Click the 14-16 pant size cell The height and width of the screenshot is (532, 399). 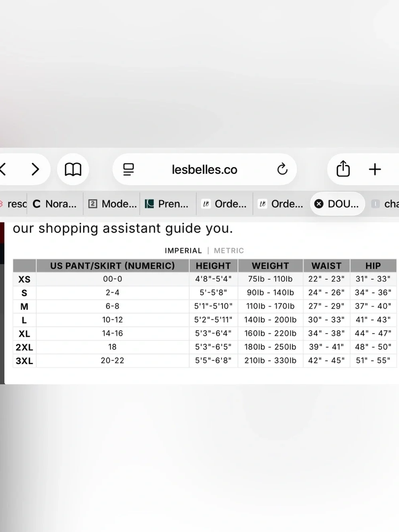[113, 333]
